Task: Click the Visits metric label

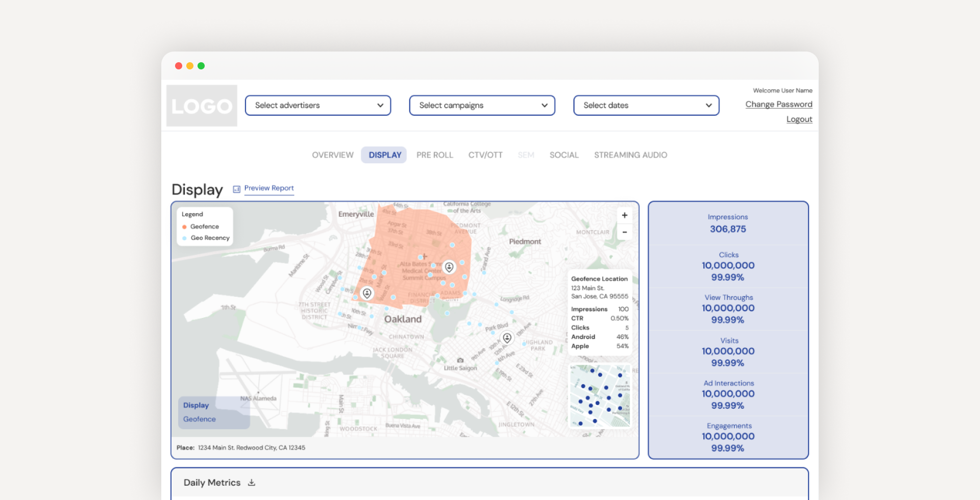Action: (x=729, y=340)
